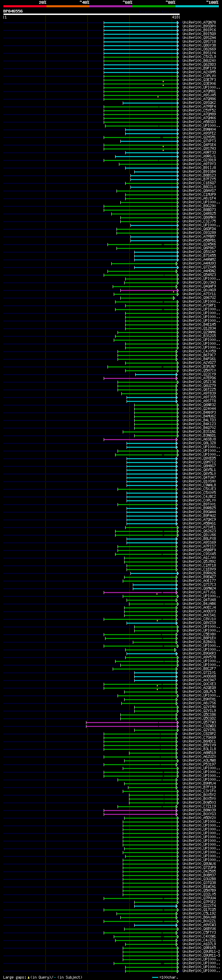Open the UniRef100_Q6Z8D3 hit
The image size is (222, 980).
(x=199, y=65)
